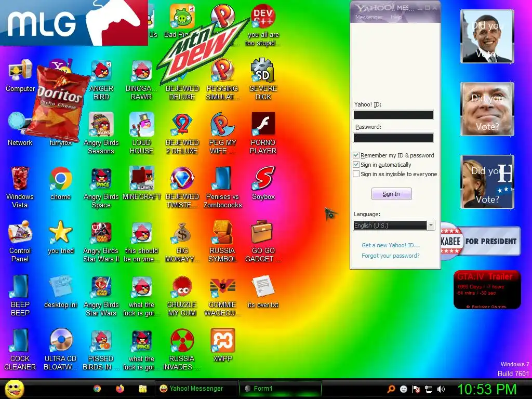Open the Control Panel desktop icon
The image size is (532, 399).
click(20, 241)
